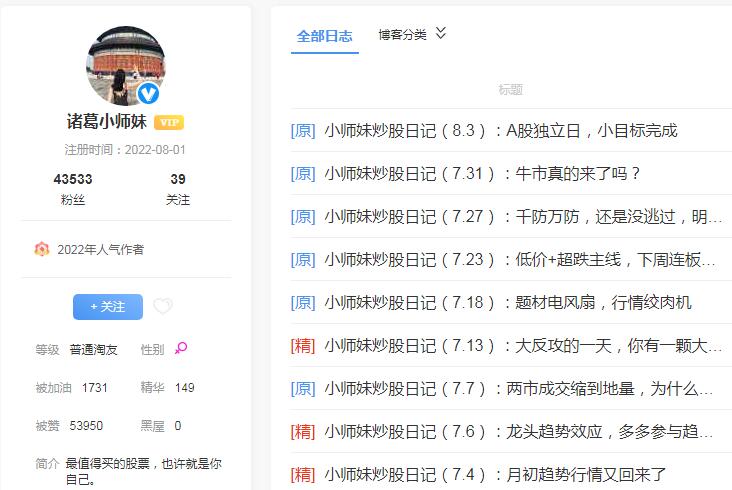Click the [精] tag on 7.13 post
The height and width of the screenshot is (490, 732).
[x=303, y=345]
